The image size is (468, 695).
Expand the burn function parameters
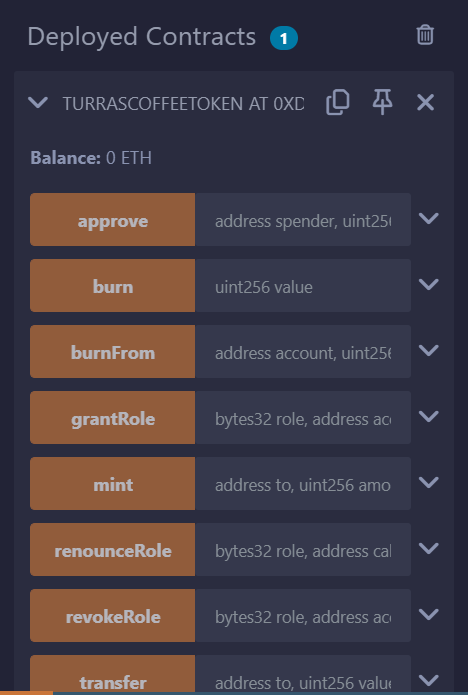(x=429, y=285)
